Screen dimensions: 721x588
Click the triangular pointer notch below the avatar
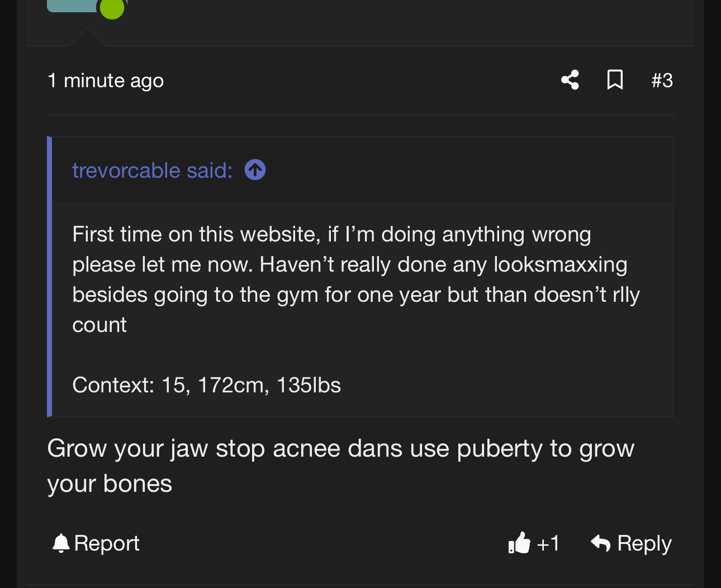(87, 38)
